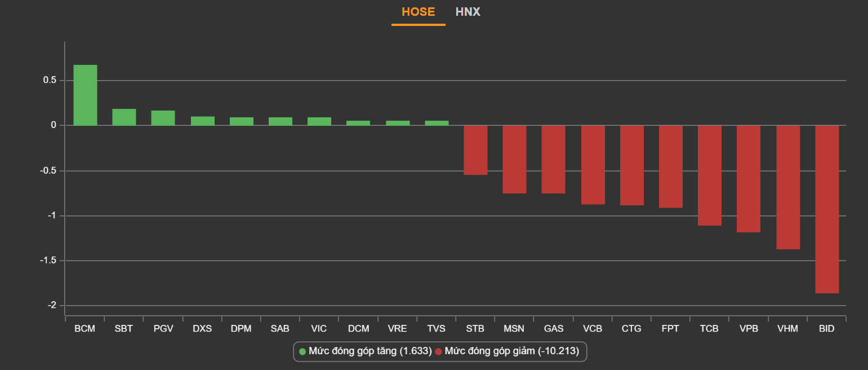Viewport: 868px width, 370px height.
Task: Toggle the 'Mức đóng góp giảm' legend series
Action: pyautogui.click(x=511, y=351)
